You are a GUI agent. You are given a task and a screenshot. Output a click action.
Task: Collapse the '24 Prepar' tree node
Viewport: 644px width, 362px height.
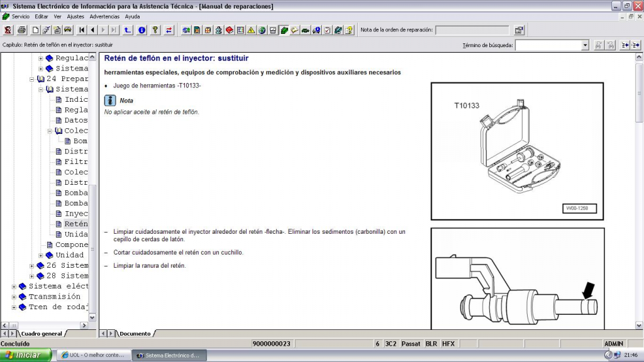pos(32,79)
